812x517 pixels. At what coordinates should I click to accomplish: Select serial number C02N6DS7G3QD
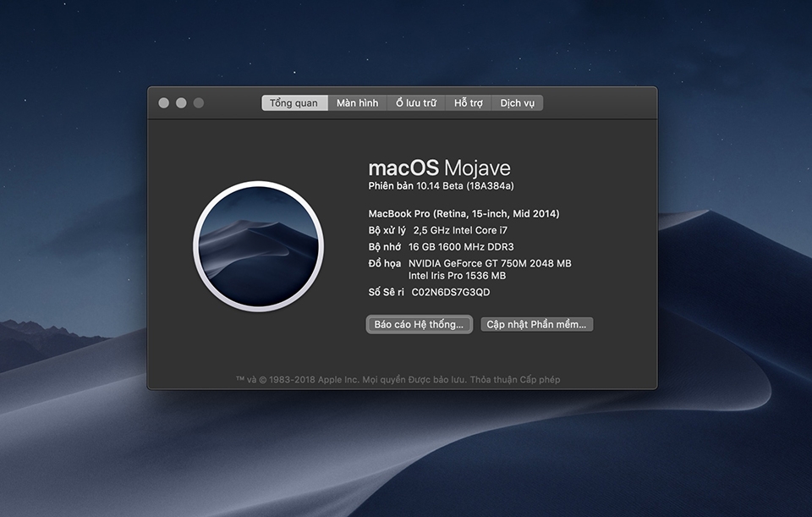coord(451,292)
